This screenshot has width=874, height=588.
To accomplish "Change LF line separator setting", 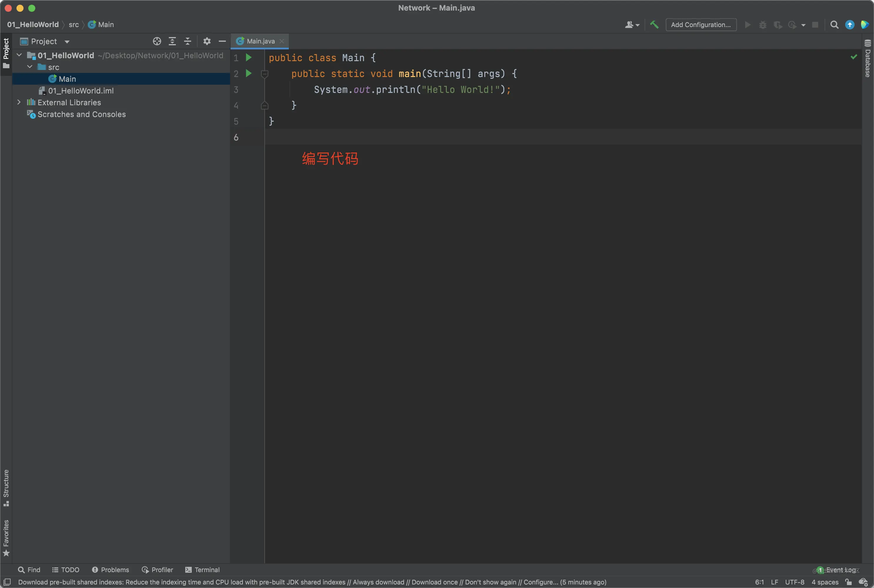I will 775,582.
